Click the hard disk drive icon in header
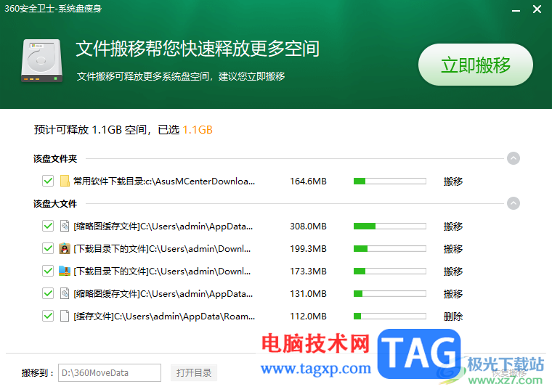 [x=42, y=60]
